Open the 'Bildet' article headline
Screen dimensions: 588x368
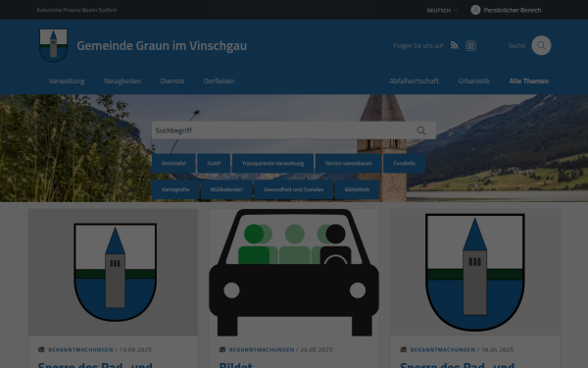click(236, 365)
